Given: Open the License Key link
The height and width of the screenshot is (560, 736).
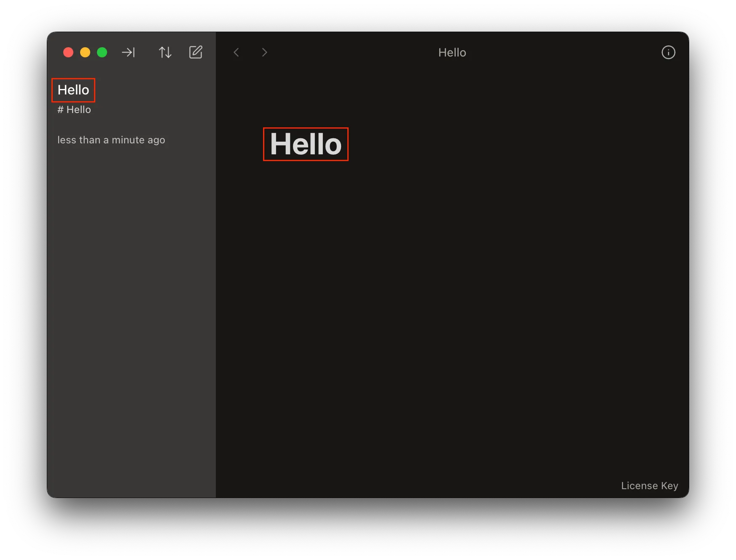Looking at the screenshot, I should 649,486.
